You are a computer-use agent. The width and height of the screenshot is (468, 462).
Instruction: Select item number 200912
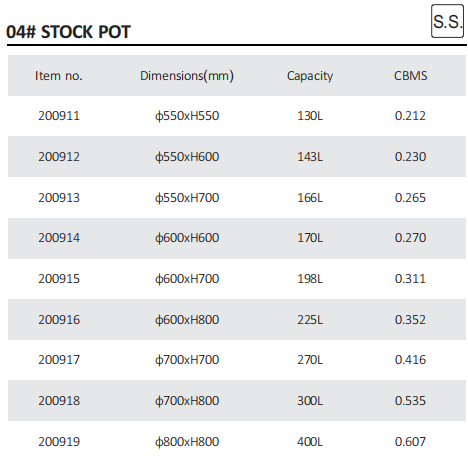[x=59, y=157]
